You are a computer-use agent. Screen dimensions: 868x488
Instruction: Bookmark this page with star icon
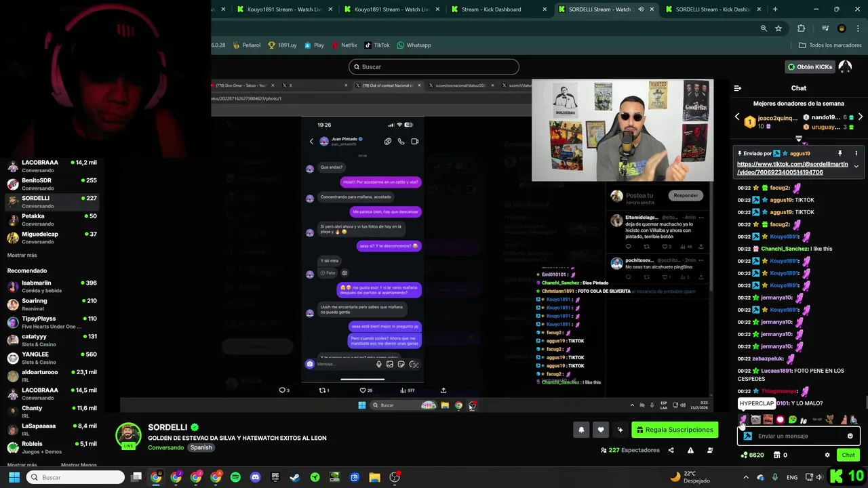click(x=778, y=28)
